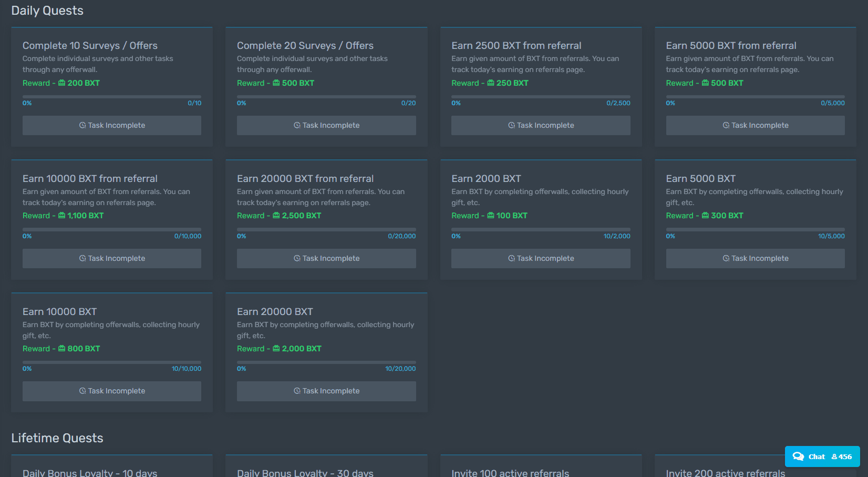Click the clock icon in Earn 20000 BXT button
Screen dimensions: 868x477
click(297, 391)
